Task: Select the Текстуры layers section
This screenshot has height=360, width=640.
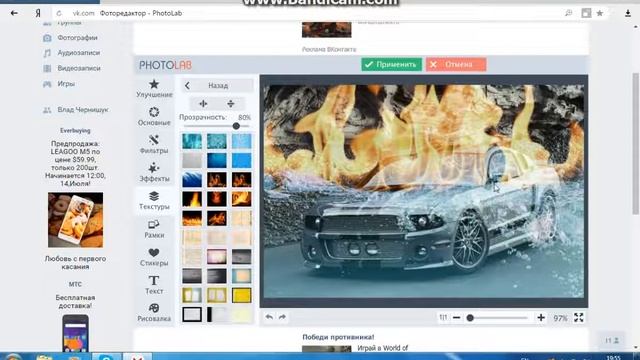Action: (x=154, y=200)
